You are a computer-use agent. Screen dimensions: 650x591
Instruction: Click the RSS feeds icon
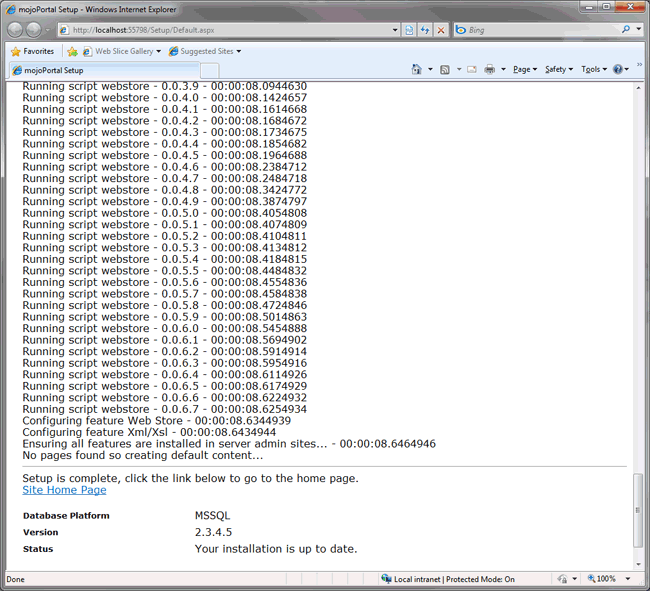[444, 70]
